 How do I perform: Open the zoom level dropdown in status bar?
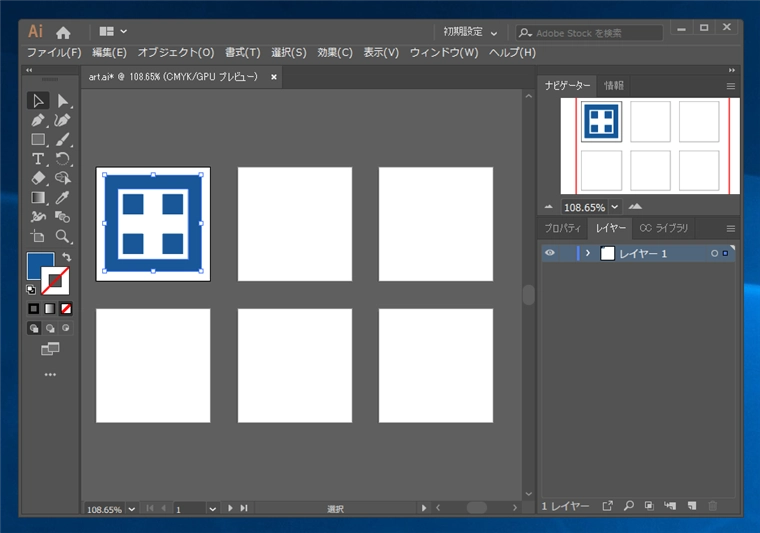point(130,509)
